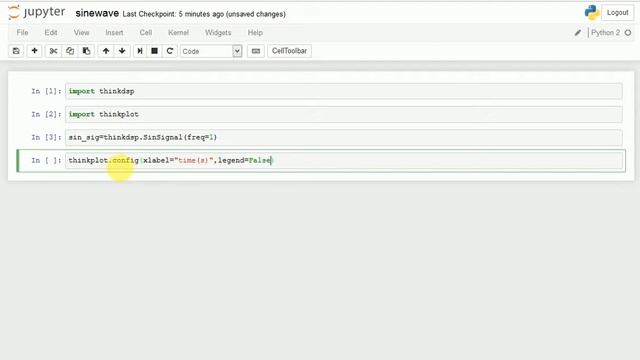The width and height of the screenshot is (640, 360).
Task: Open the Insert menu
Action: (x=114, y=33)
